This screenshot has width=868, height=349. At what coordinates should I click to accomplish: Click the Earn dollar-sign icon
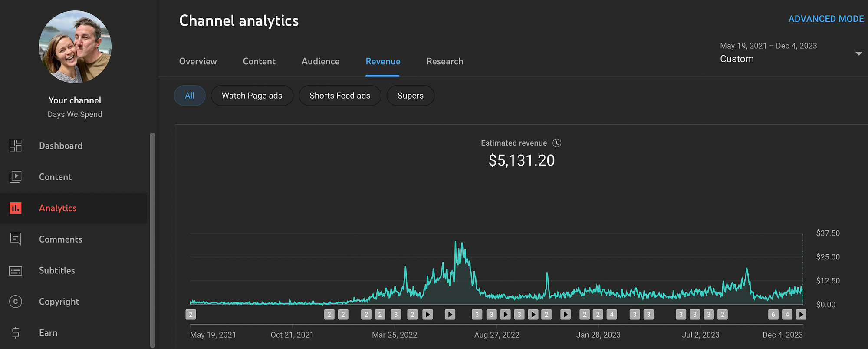coord(16,333)
